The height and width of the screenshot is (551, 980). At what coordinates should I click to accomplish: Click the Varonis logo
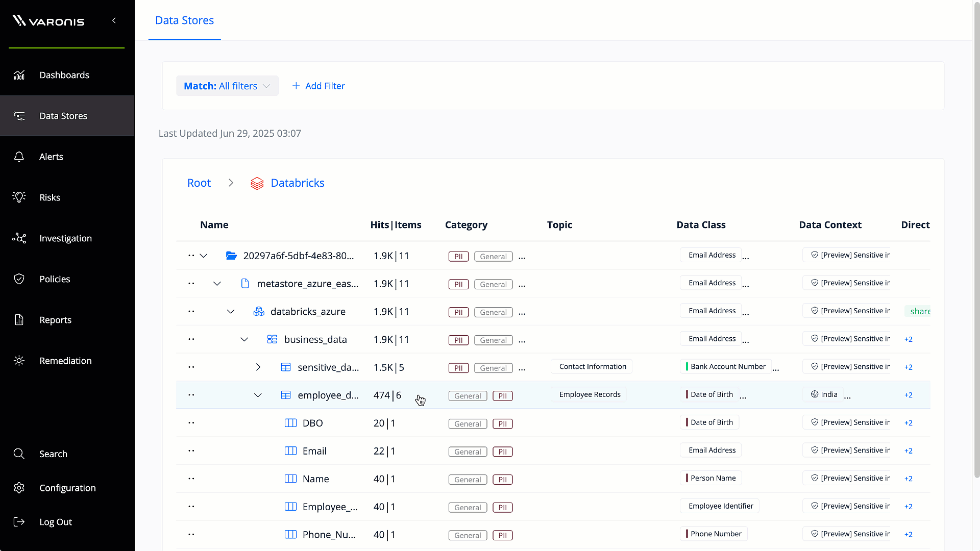click(x=48, y=21)
